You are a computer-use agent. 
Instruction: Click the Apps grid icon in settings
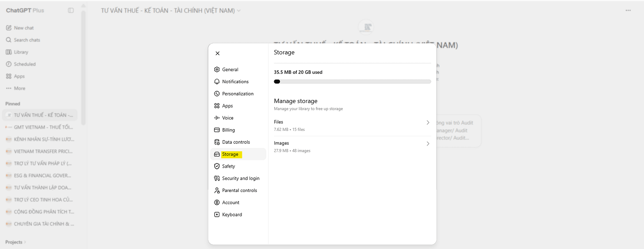pyautogui.click(x=217, y=106)
